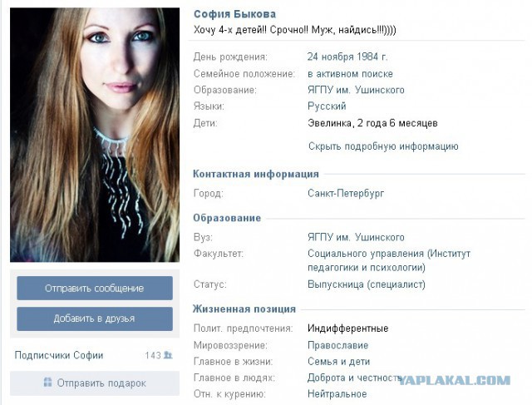
Task: Click Добавить в друзья button
Action: click(x=95, y=319)
